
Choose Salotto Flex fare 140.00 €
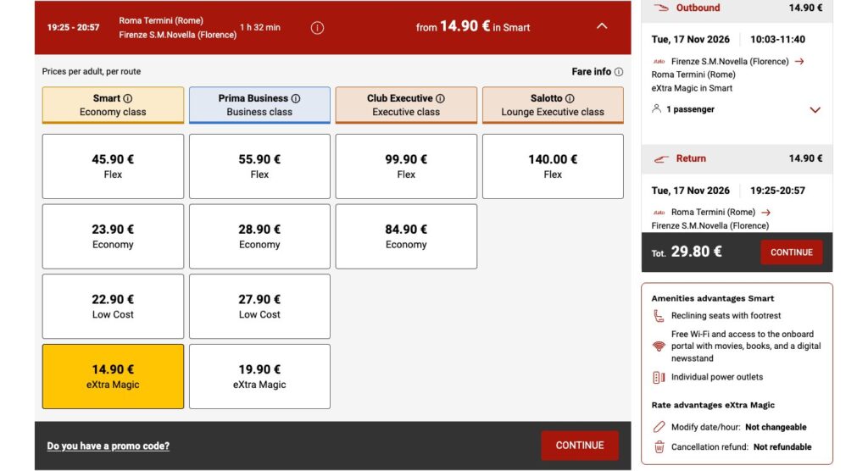[x=553, y=166]
